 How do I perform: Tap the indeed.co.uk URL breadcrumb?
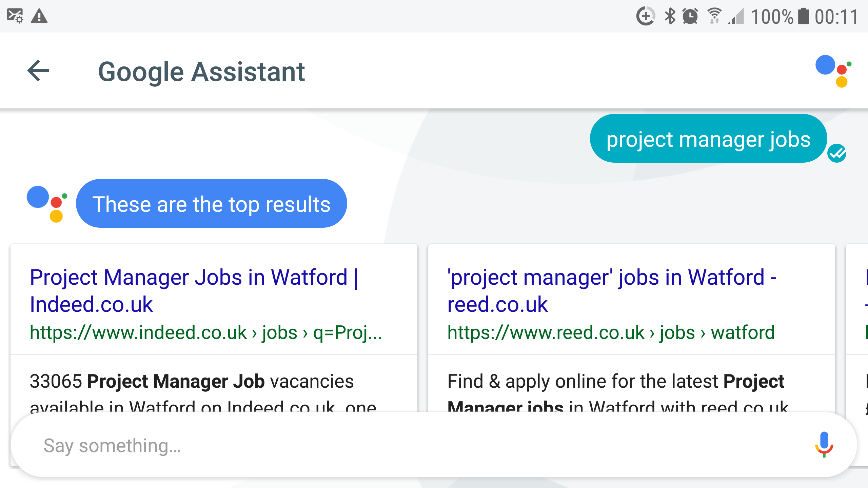click(206, 332)
